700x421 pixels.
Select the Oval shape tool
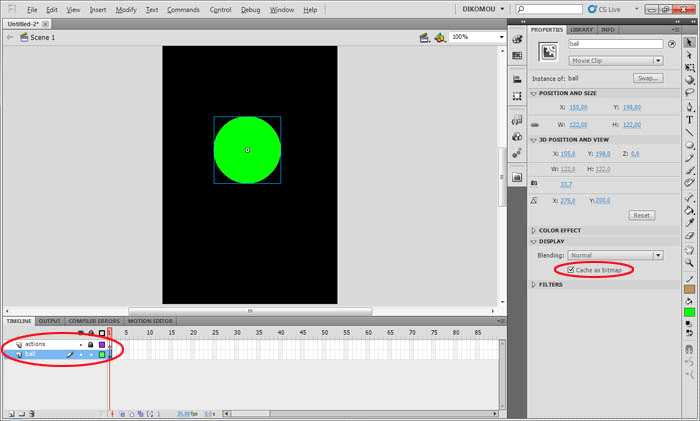tap(689, 145)
